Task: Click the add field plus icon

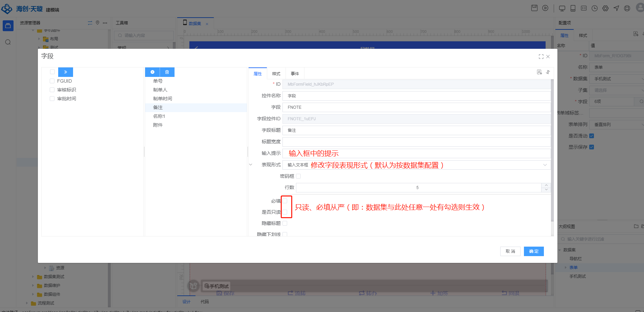Action: 152,72
